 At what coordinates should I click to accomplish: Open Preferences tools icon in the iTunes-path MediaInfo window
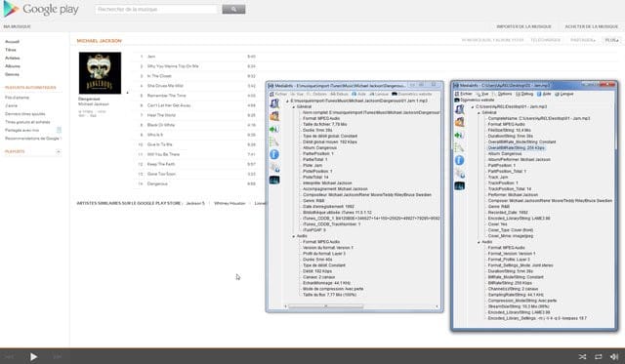click(274, 167)
